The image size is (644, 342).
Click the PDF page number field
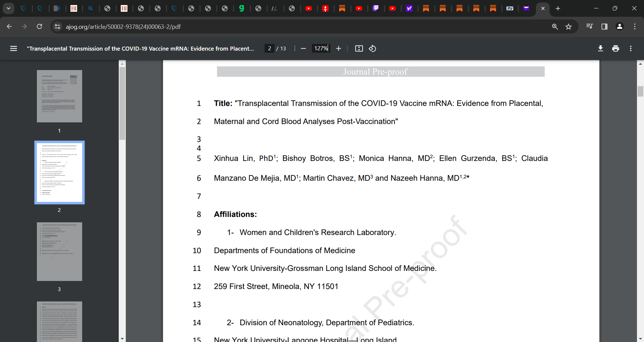(x=269, y=49)
